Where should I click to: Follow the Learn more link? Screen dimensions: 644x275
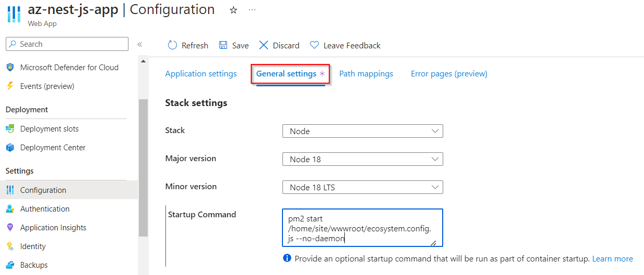click(x=612, y=258)
